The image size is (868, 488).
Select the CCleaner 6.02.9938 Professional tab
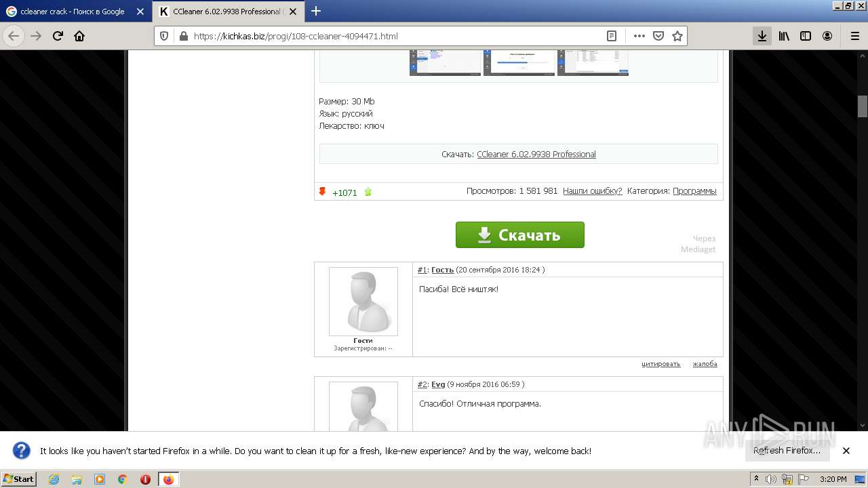click(229, 12)
